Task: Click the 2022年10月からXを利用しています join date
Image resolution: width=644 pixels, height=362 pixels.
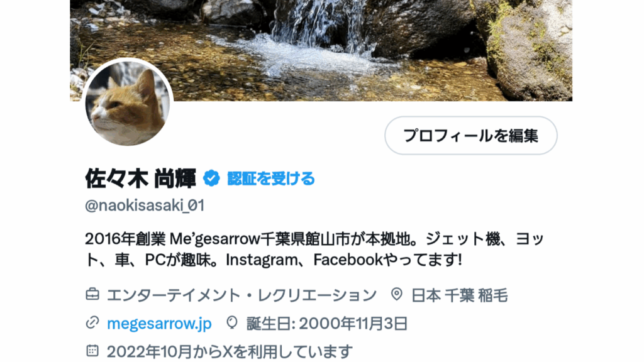Action: [x=230, y=351]
